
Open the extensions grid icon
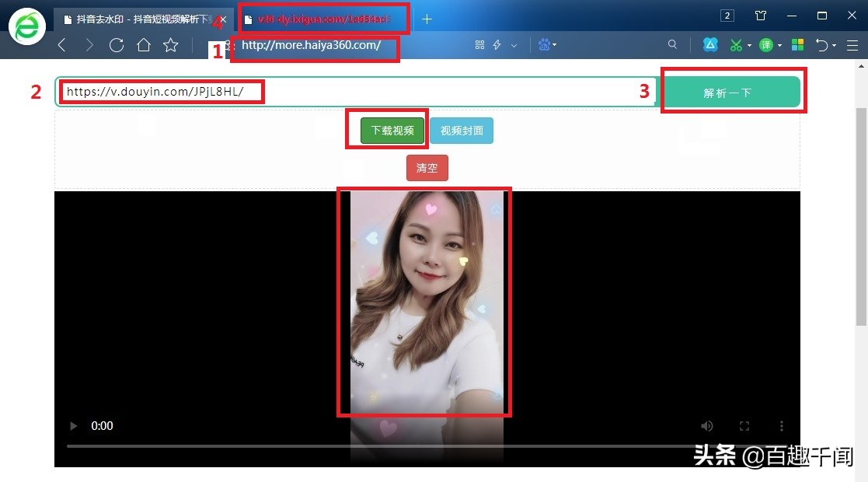point(797,44)
